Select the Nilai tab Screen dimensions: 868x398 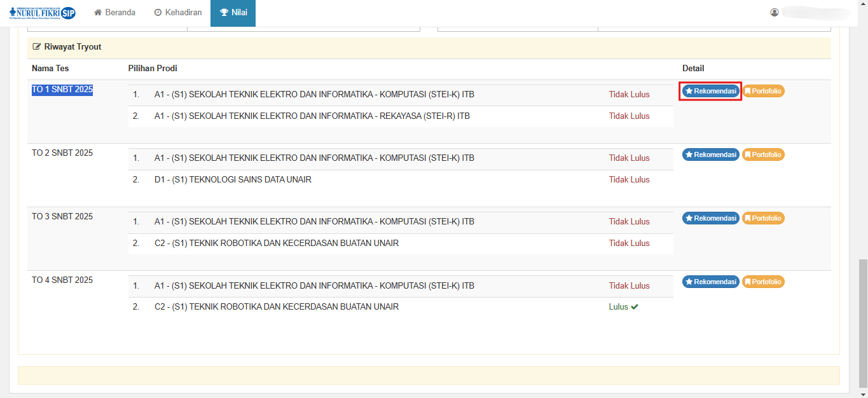pyautogui.click(x=233, y=13)
